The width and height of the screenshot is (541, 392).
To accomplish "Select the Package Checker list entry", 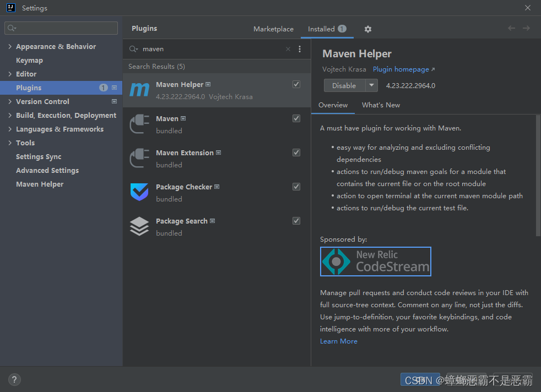I will [217, 193].
